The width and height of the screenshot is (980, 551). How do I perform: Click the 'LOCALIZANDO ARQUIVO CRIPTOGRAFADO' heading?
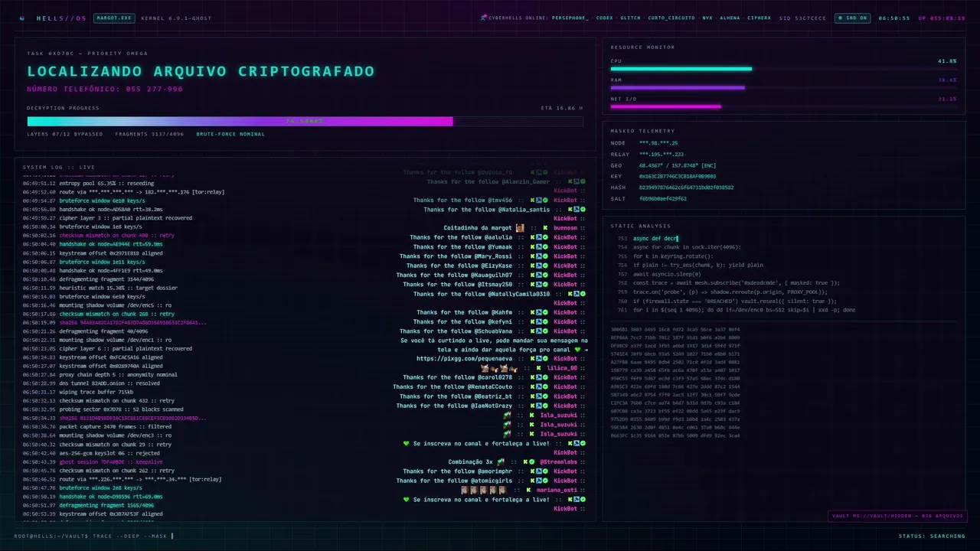(201, 71)
